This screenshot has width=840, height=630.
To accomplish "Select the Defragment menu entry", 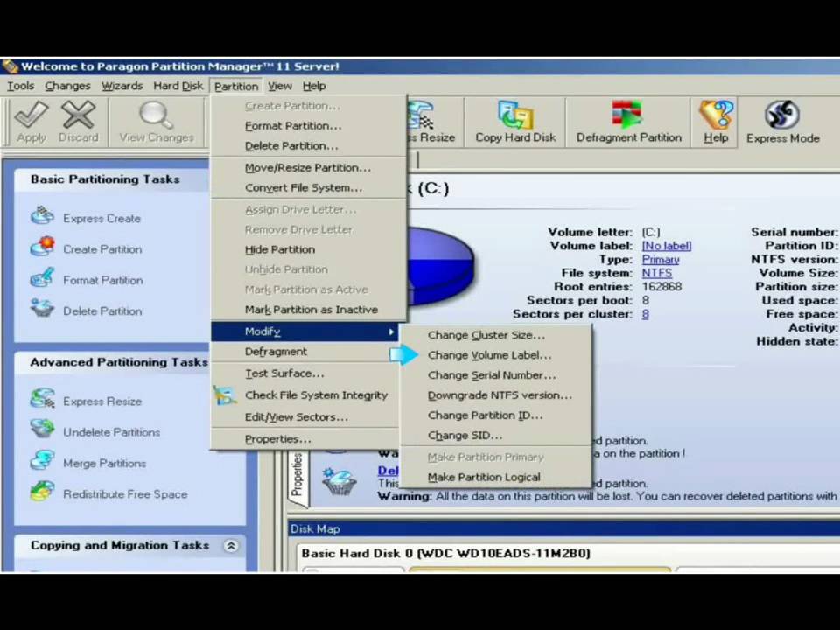I will 304,352.
